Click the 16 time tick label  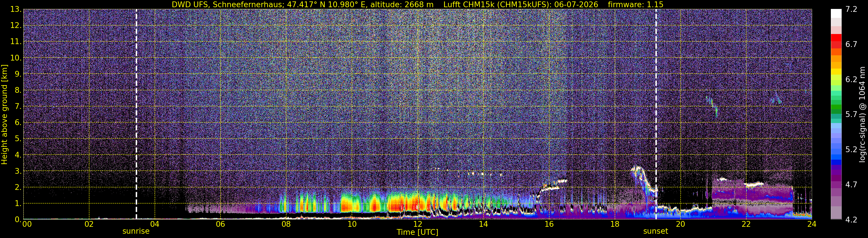tap(549, 224)
